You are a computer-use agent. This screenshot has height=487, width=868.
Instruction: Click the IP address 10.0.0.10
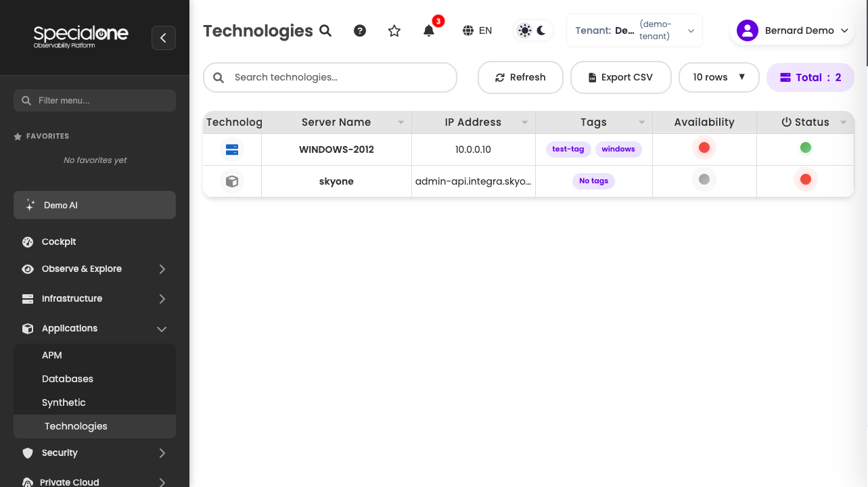click(x=474, y=149)
